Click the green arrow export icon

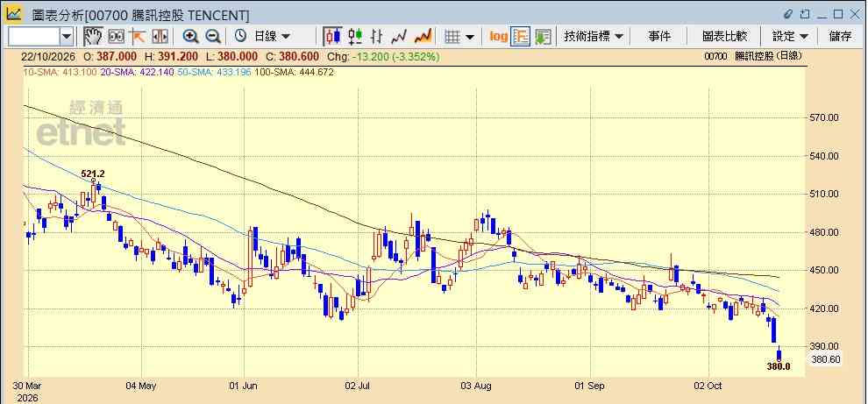[x=543, y=37]
